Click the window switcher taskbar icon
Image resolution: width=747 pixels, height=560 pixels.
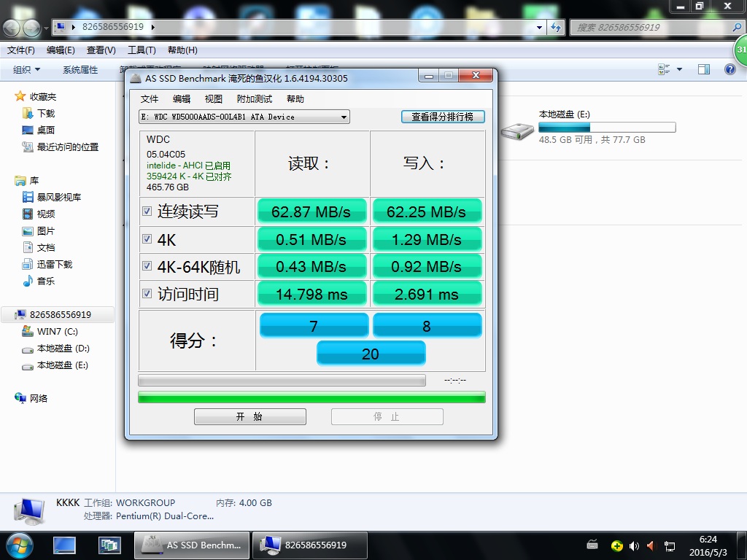109,545
